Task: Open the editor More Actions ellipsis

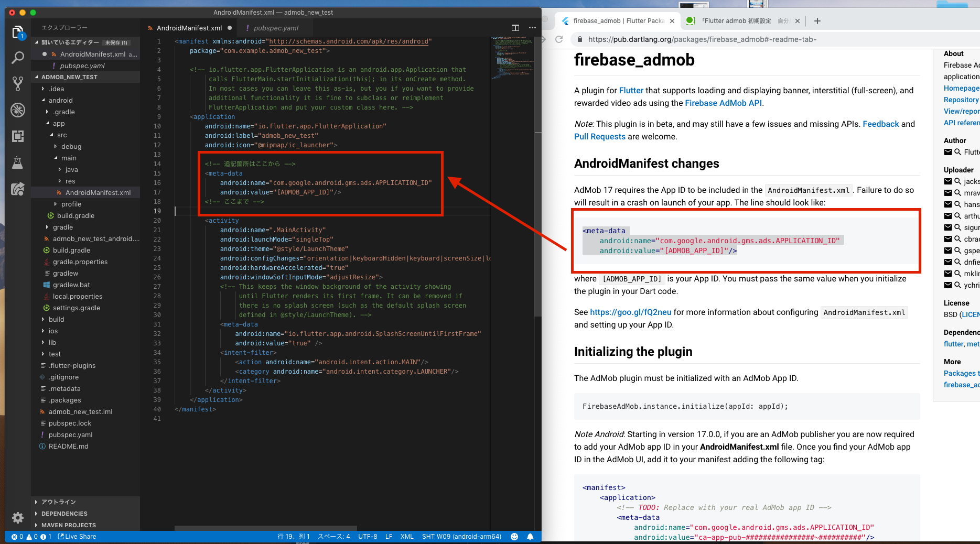Action: [x=532, y=28]
